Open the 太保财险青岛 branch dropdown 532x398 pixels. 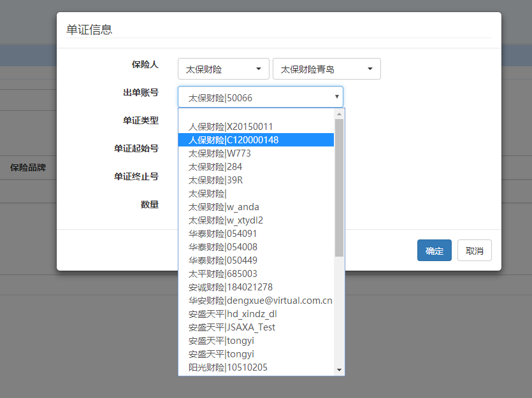click(x=326, y=69)
